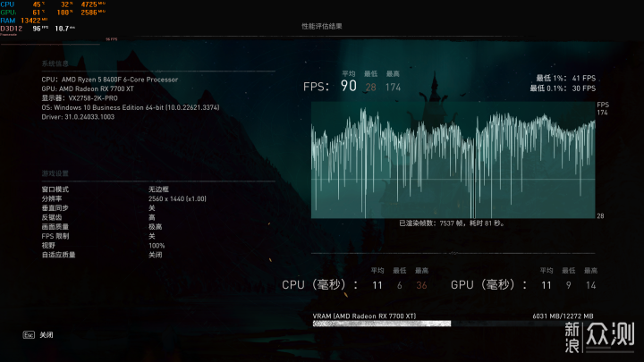Click the 关闭 close label
Viewport: 644px width, 362px height.
[x=47, y=335]
